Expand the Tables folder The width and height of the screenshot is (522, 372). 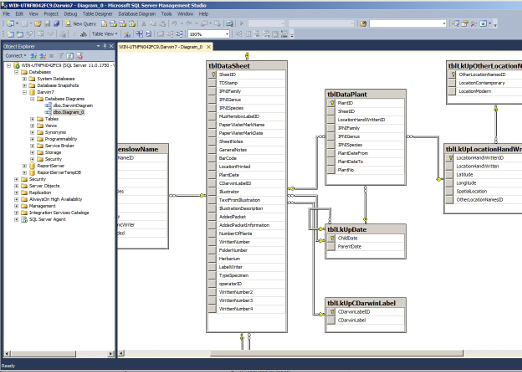click(32, 119)
